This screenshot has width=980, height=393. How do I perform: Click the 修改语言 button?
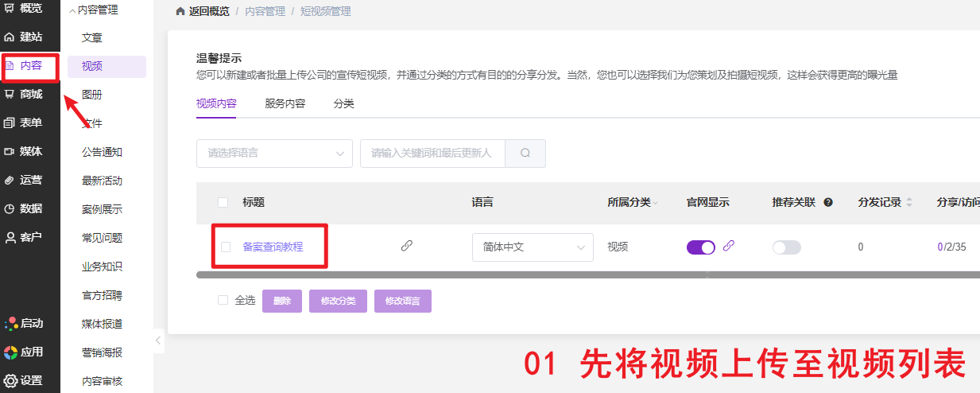pyautogui.click(x=403, y=301)
